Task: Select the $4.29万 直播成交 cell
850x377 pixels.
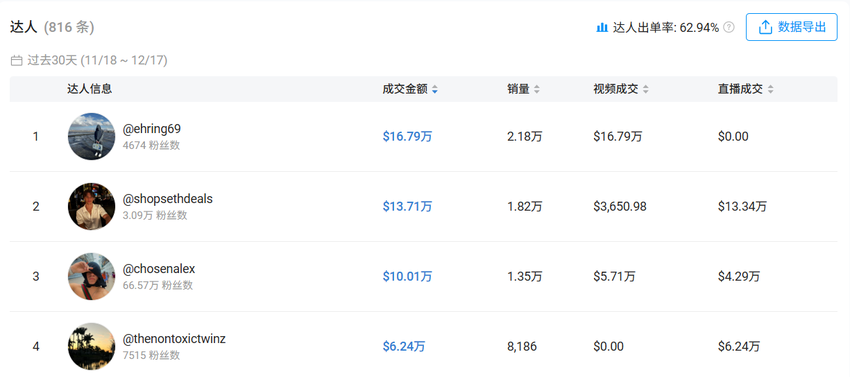Action: (739, 277)
